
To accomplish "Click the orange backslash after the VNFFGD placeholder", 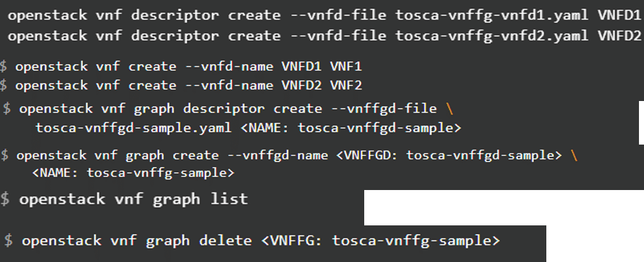I will (573, 155).
